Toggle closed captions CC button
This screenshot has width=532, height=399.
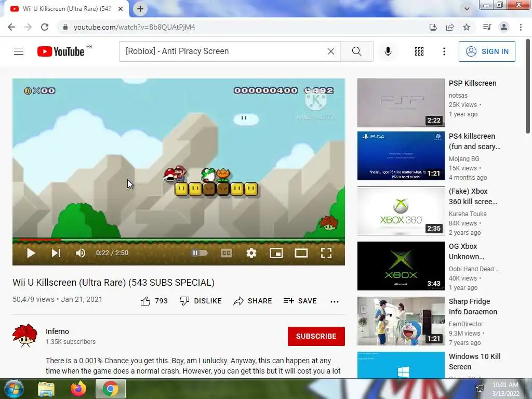[x=227, y=253]
